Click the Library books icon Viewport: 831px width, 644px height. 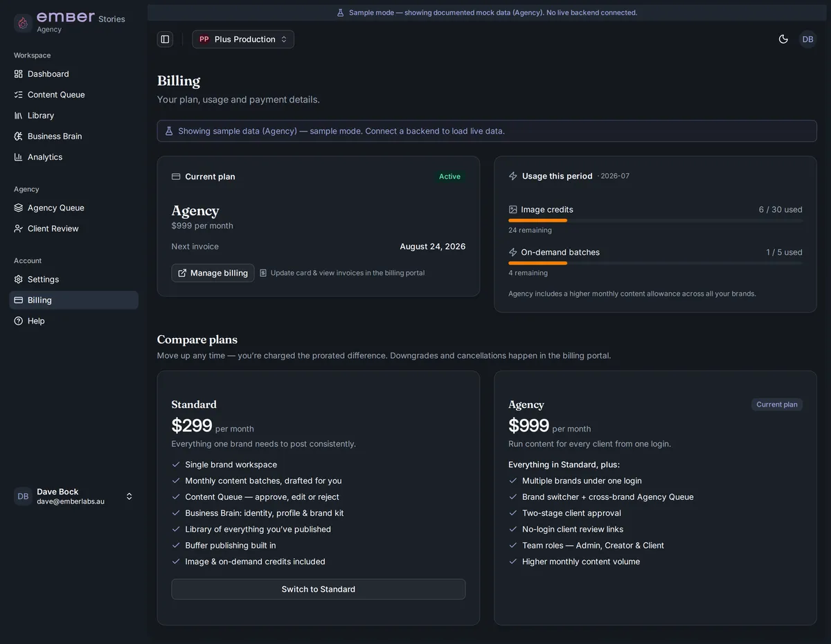[x=19, y=116]
